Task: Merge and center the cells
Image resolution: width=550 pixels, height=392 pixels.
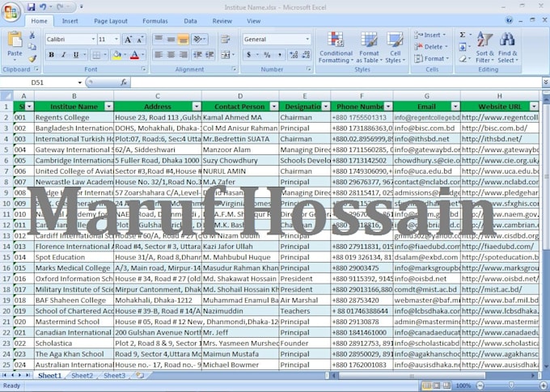Action: point(227,55)
